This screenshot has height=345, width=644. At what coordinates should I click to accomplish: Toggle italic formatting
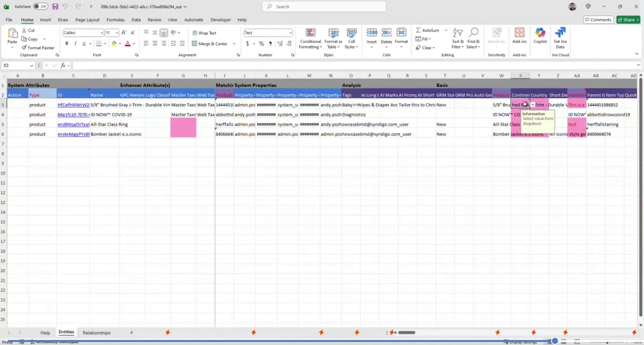(x=75, y=44)
